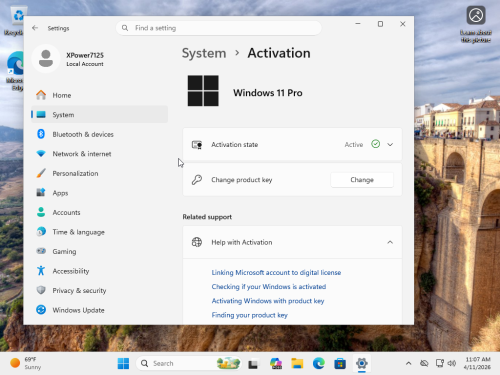Click the Personalization paintbrush icon

41,173
